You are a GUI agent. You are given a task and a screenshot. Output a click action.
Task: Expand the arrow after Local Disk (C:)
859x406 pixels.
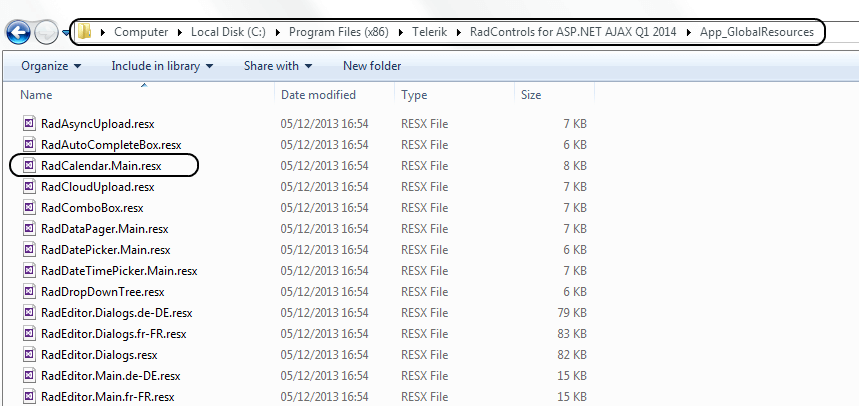click(x=278, y=32)
